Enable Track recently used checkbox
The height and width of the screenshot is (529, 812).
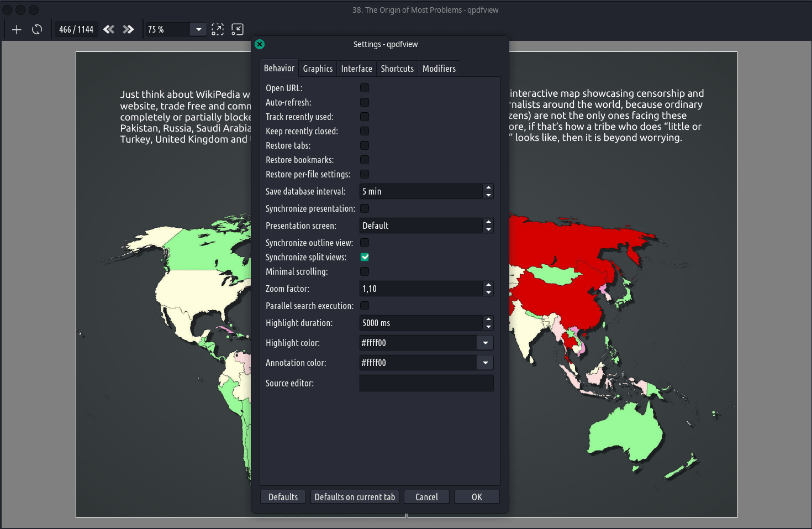(365, 117)
